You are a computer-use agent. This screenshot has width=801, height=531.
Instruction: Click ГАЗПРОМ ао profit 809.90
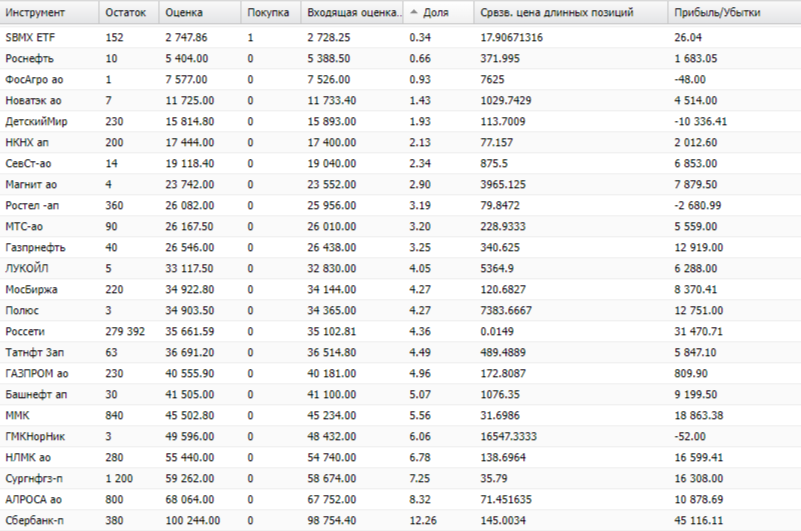click(691, 373)
